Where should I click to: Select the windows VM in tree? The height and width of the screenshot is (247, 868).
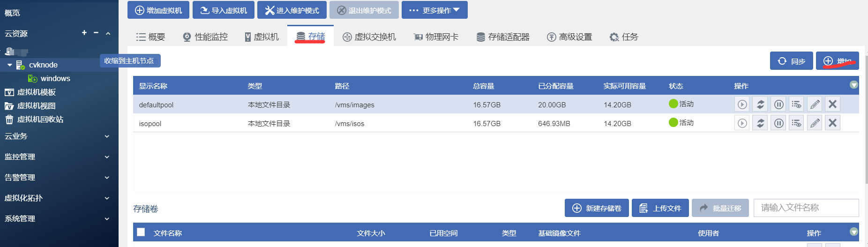pyautogui.click(x=55, y=79)
